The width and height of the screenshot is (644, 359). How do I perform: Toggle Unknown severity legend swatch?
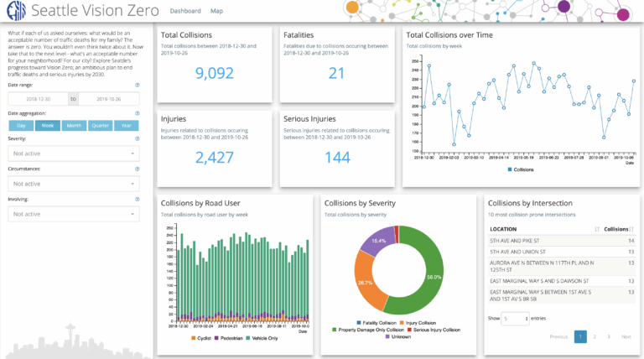point(387,337)
